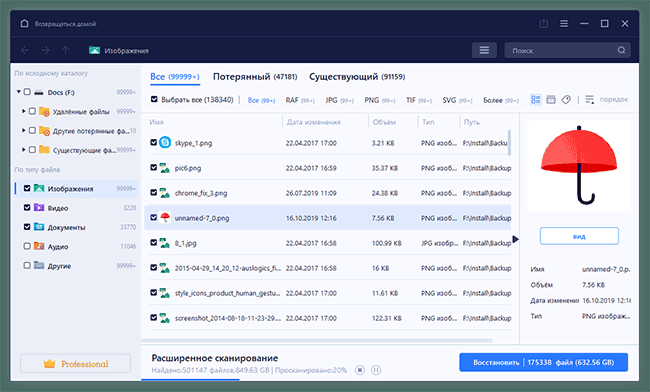
Task: Click the Удалённые файлы folder icon
Action: click(44, 111)
